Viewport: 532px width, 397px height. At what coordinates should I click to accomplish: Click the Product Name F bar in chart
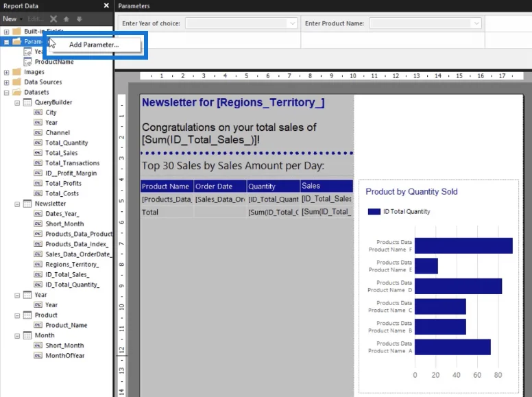pyautogui.click(x=463, y=245)
